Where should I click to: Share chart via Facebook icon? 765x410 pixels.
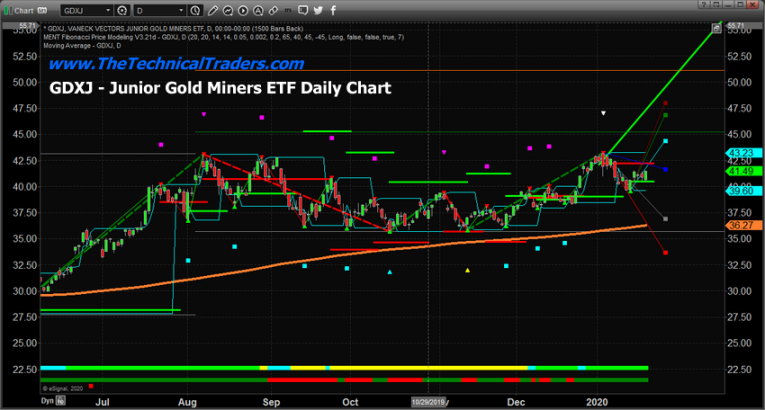333,10
